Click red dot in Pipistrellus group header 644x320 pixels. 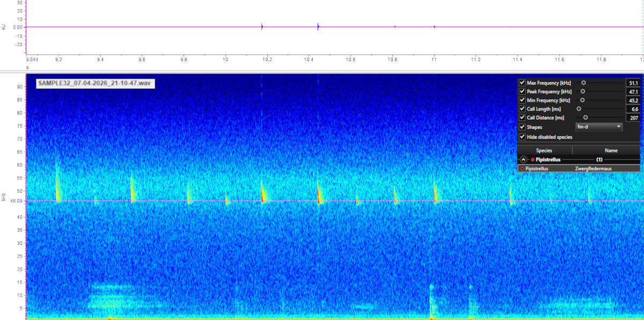(x=532, y=159)
